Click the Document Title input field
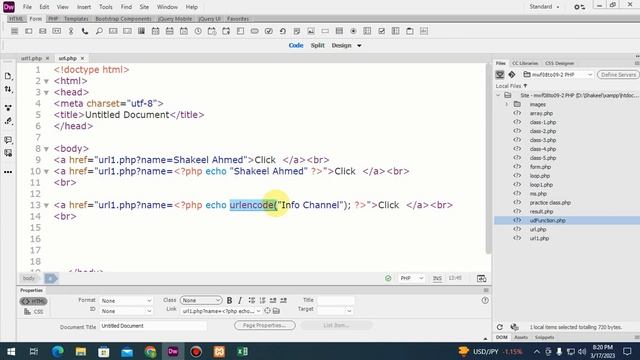 click(x=153, y=326)
